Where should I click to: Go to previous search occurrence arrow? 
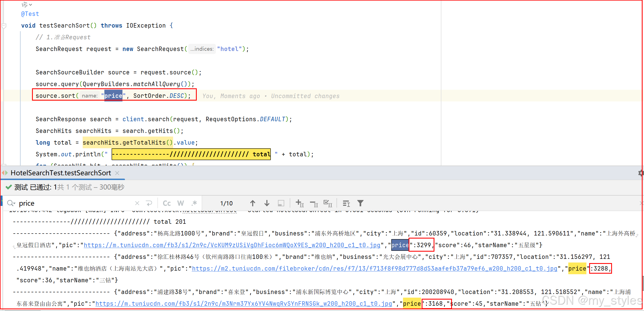click(252, 203)
